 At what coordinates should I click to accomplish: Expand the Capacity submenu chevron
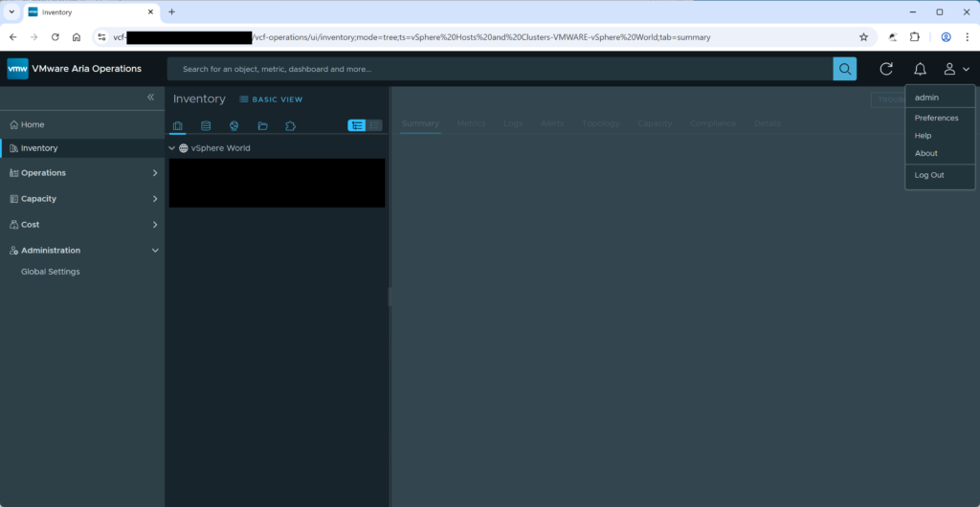click(x=155, y=199)
